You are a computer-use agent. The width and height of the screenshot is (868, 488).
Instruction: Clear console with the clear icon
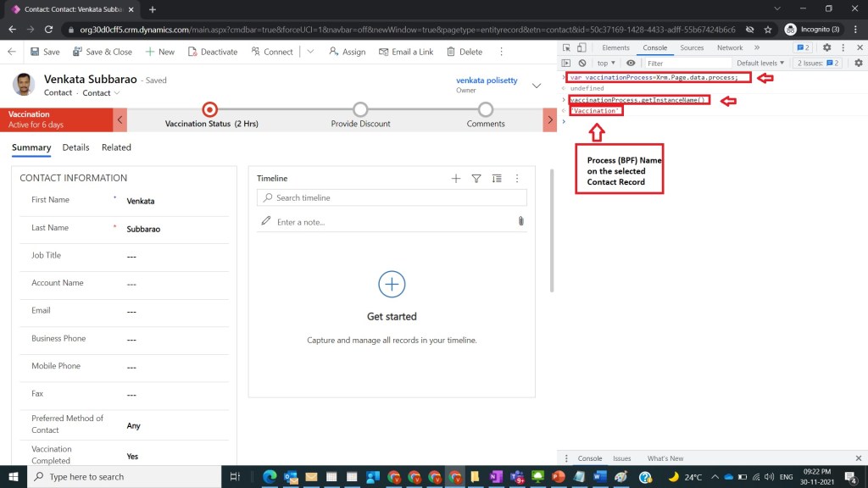[582, 63]
